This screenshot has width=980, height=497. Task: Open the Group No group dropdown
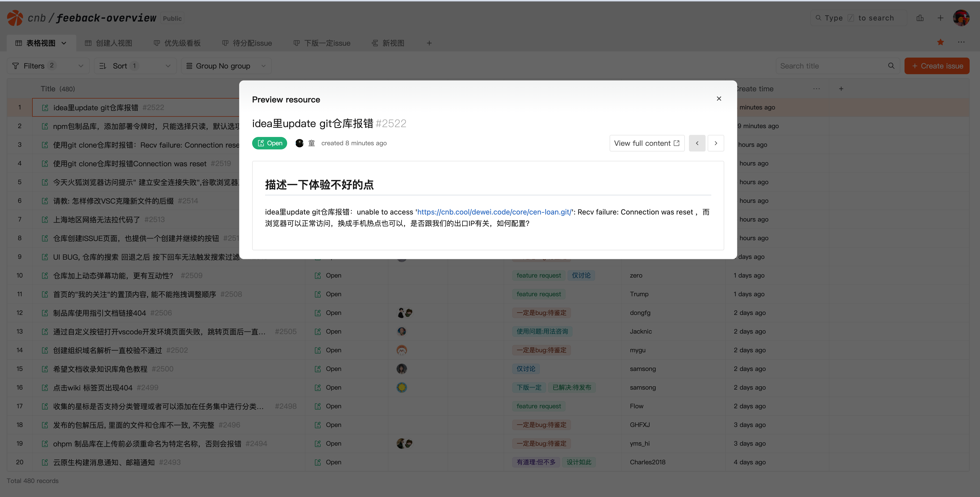point(226,66)
